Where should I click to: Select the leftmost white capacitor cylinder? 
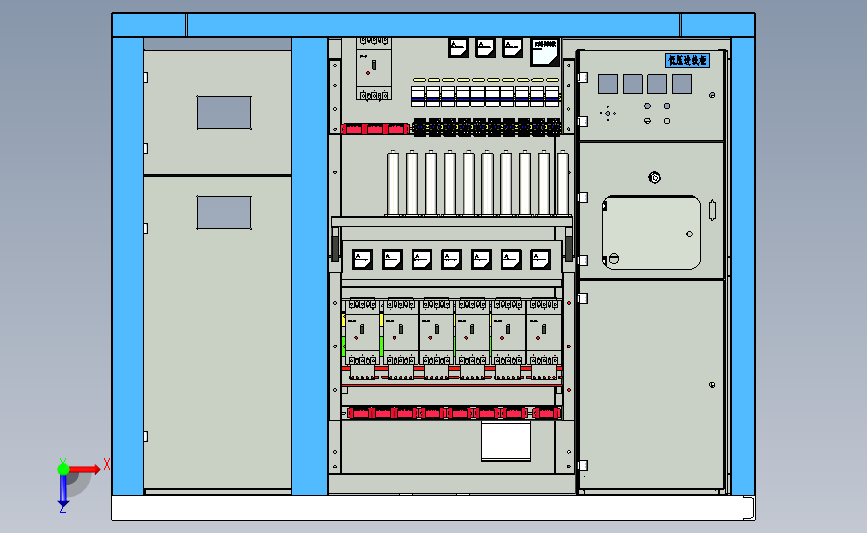(393, 183)
